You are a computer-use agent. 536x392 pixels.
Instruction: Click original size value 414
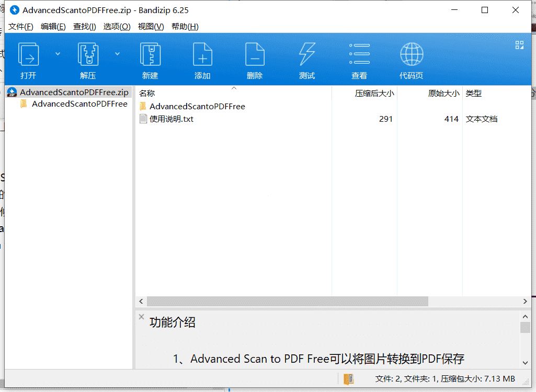[451, 119]
